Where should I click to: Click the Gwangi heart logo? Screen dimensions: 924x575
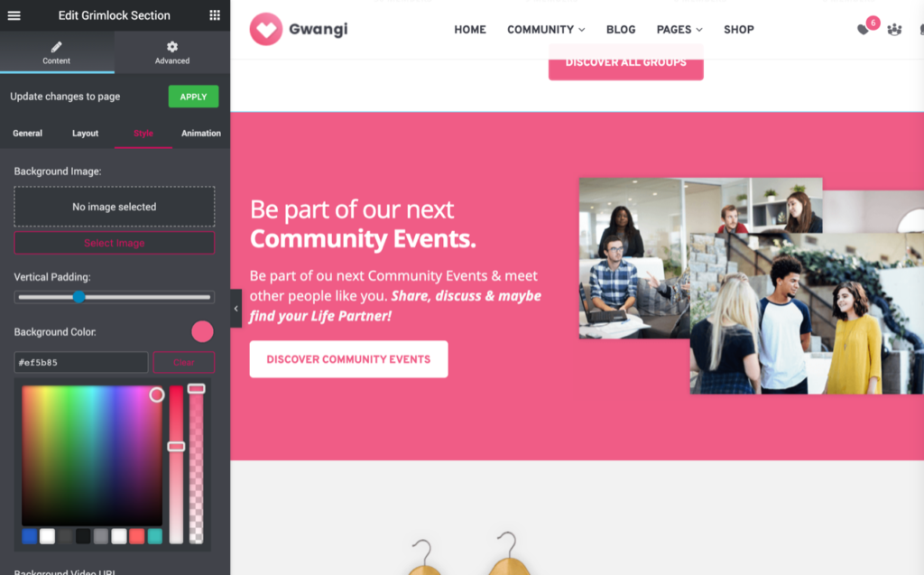point(266,29)
